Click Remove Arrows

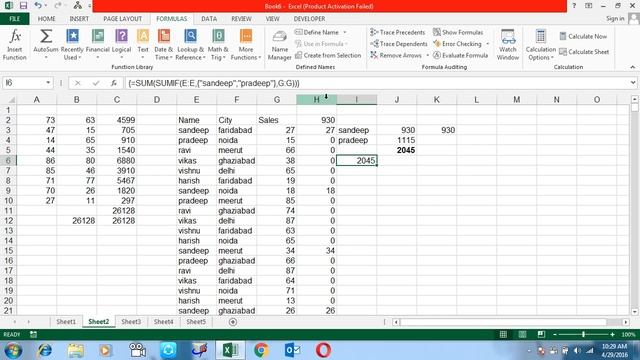396,55
